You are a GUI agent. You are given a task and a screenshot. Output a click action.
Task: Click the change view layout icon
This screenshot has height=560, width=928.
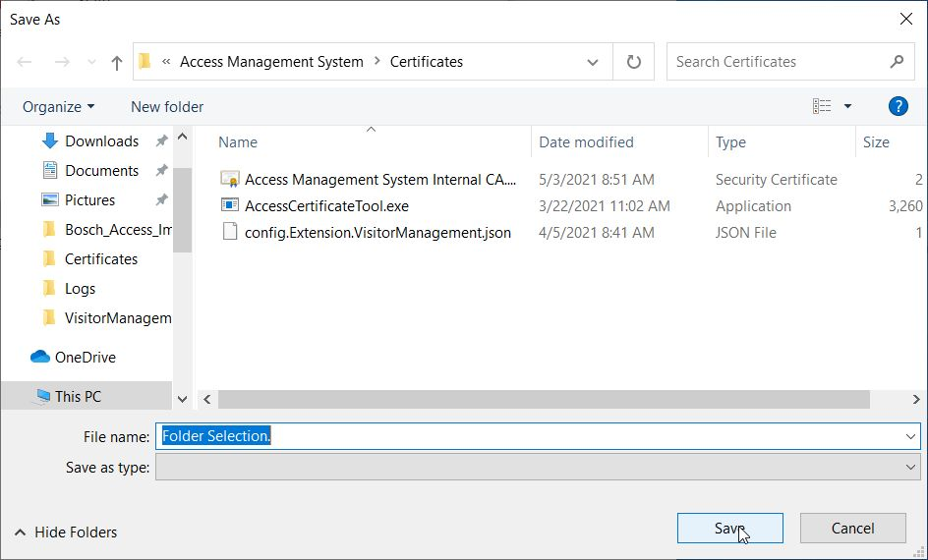[x=823, y=106]
